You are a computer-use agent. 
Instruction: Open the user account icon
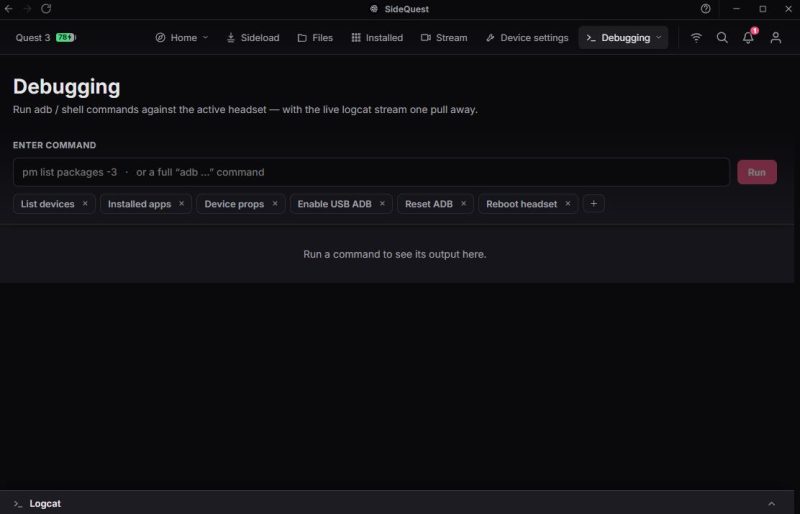pyautogui.click(x=776, y=38)
